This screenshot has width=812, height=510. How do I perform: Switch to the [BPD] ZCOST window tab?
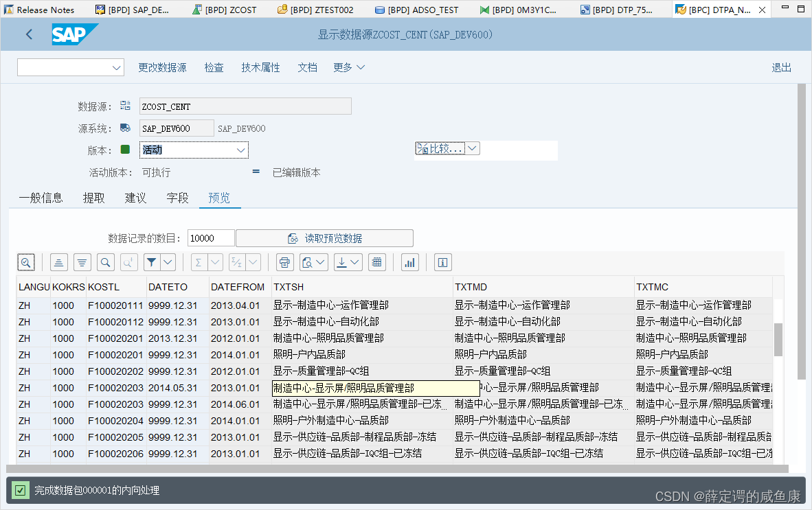tap(225, 10)
